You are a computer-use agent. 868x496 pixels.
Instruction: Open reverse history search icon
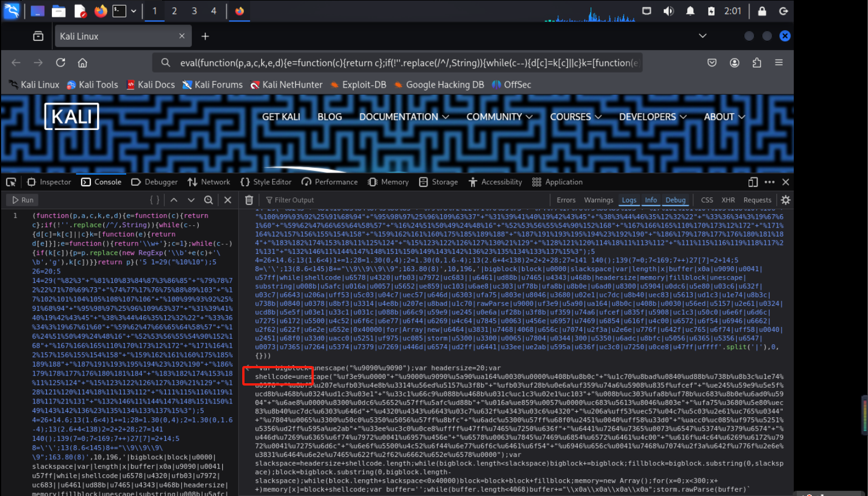click(x=208, y=200)
